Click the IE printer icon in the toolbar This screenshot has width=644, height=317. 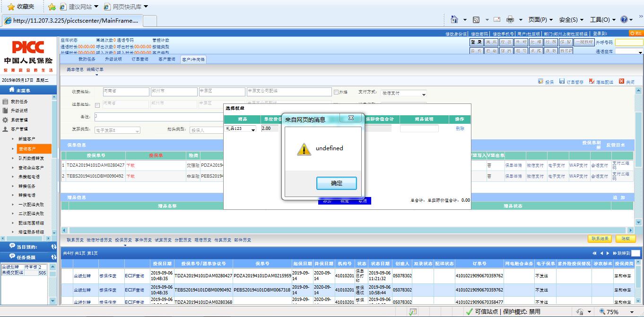click(510, 20)
